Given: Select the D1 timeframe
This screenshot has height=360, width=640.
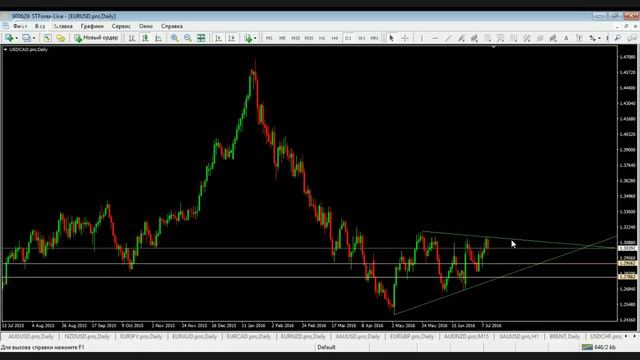Looking at the screenshot, I should pos(348,38).
